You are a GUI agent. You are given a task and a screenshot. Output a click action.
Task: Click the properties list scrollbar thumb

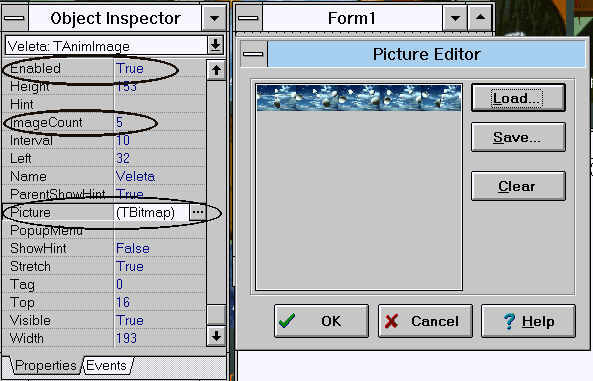point(216,315)
